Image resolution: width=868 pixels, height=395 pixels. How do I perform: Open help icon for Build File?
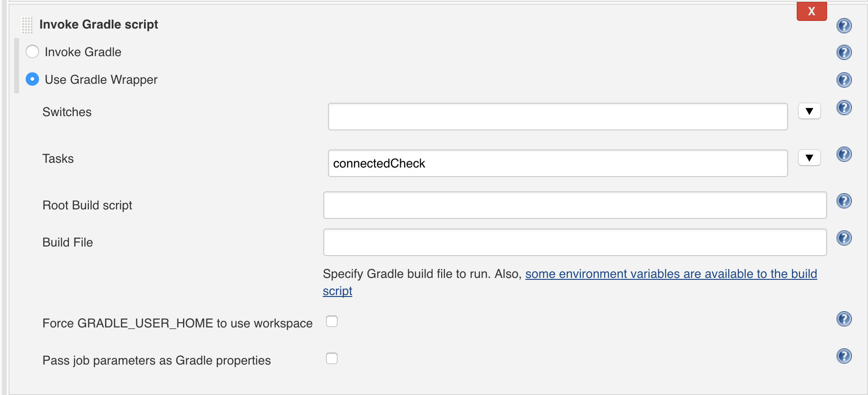[x=844, y=238]
